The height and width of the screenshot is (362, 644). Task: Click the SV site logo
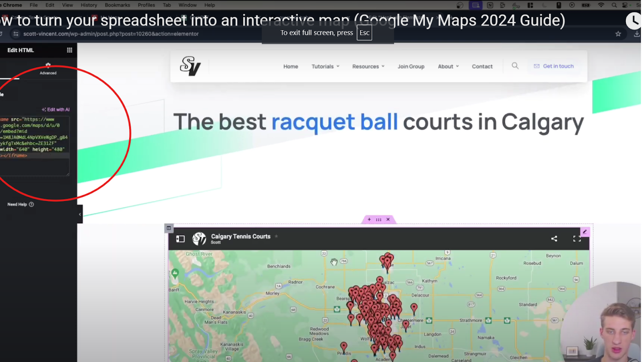(x=190, y=66)
